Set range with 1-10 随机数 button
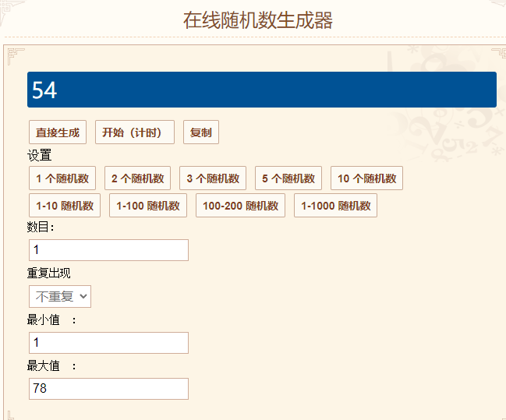This screenshot has height=420, width=506. [x=65, y=206]
